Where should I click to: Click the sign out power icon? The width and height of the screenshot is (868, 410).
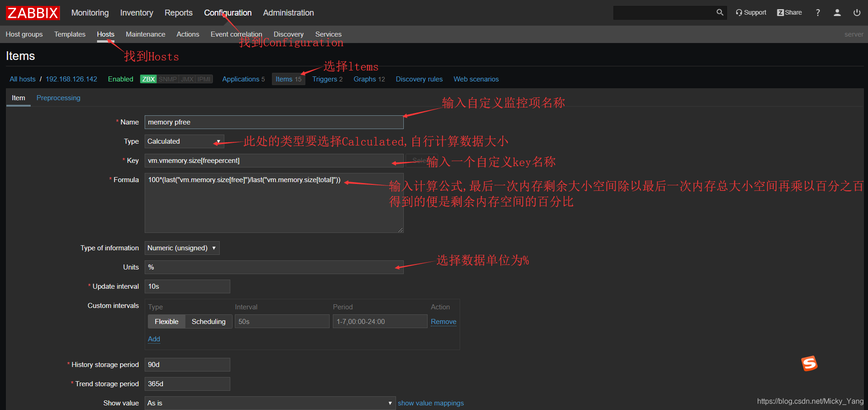[857, 13]
